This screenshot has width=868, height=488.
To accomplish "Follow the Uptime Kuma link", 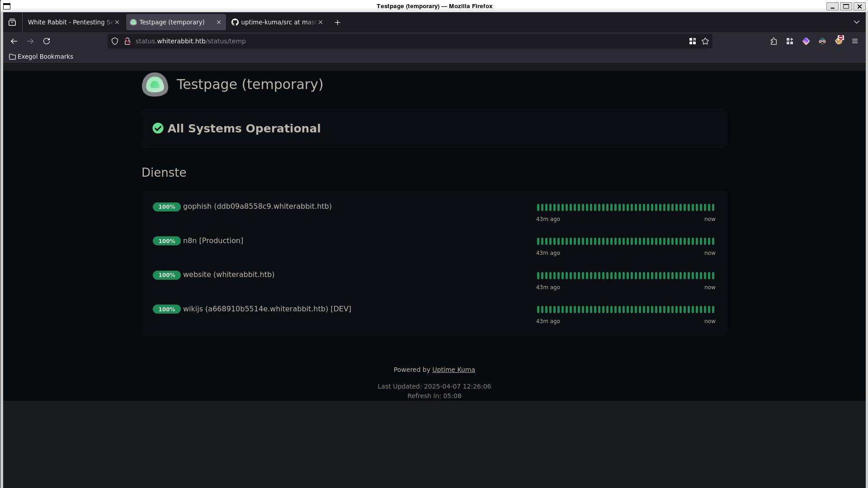I will point(453,370).
